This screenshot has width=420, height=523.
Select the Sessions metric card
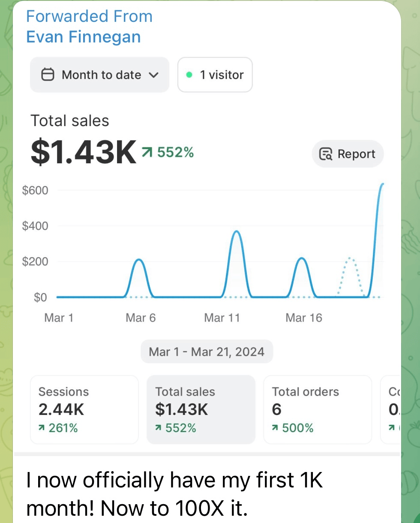pyautogui.click(x=84, y=409)
